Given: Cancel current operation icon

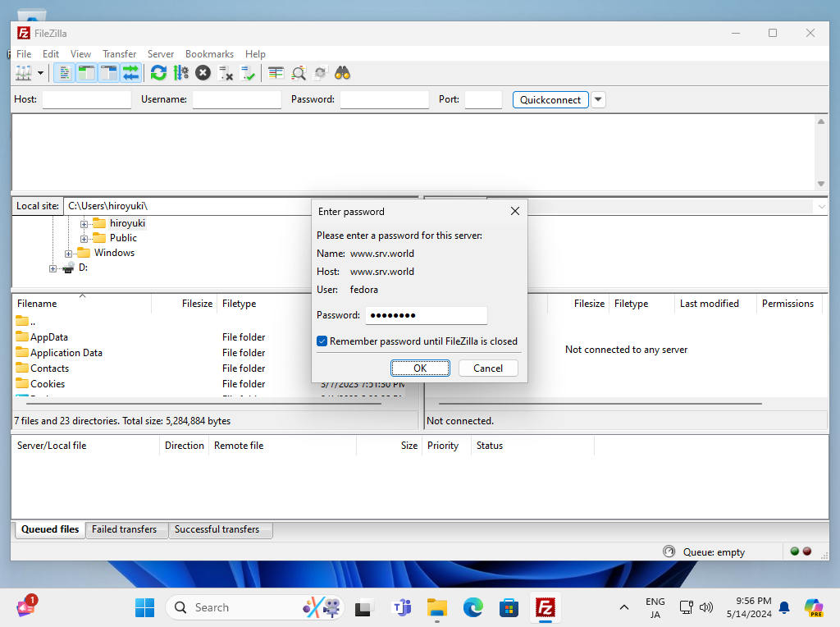Looking at the screenshot, I should pos(203,73).
